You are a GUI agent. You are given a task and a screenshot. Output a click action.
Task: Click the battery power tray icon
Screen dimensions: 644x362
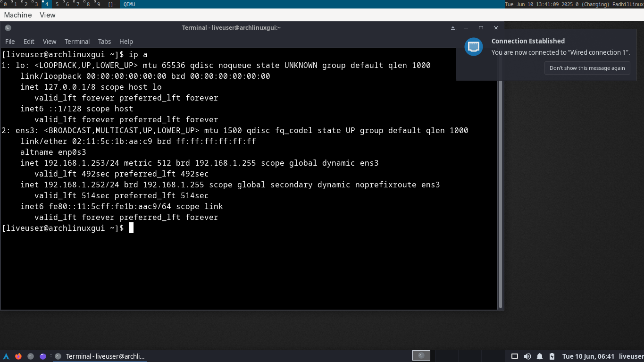[x=552, y=356]
